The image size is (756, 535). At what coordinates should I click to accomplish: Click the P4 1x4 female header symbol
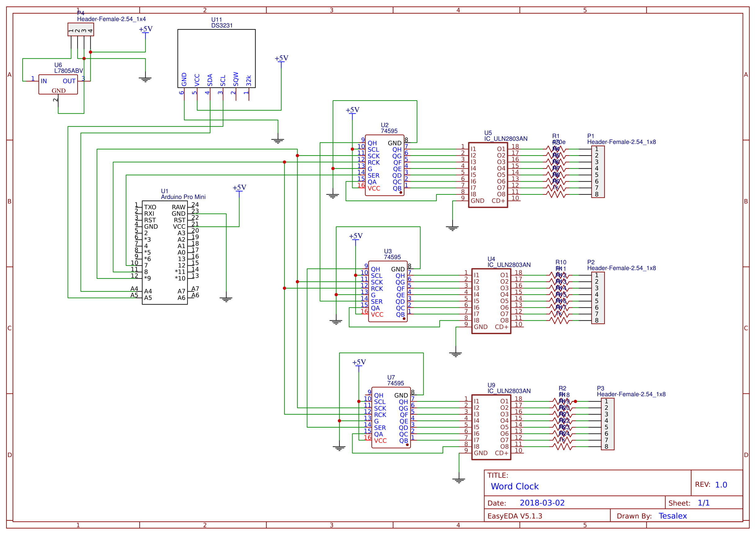tap(81, 29)
